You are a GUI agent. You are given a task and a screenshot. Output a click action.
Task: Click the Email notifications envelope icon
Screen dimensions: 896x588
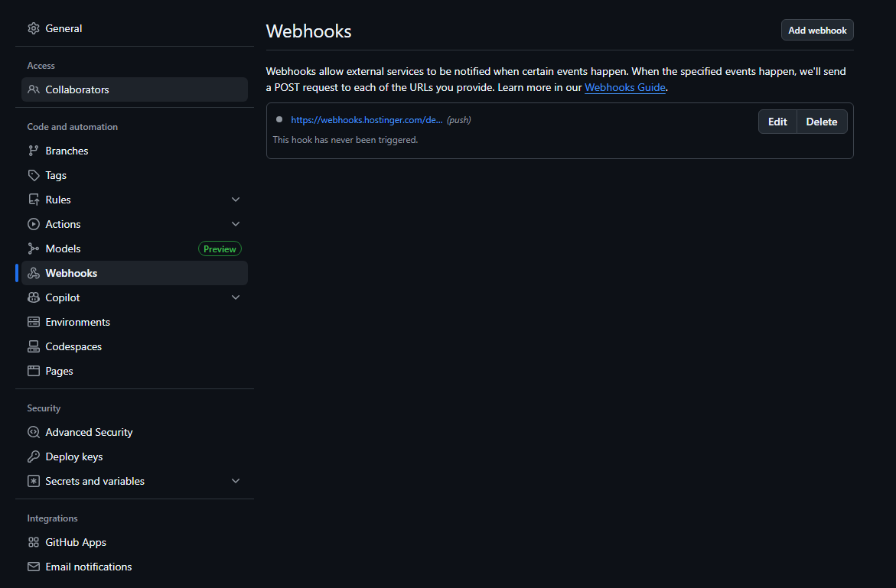click(x=34, y=567)
